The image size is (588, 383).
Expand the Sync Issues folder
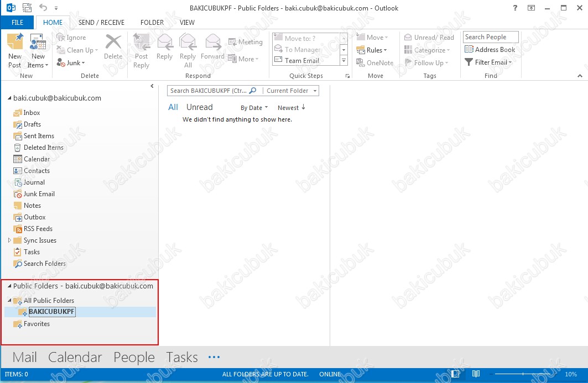9,240
